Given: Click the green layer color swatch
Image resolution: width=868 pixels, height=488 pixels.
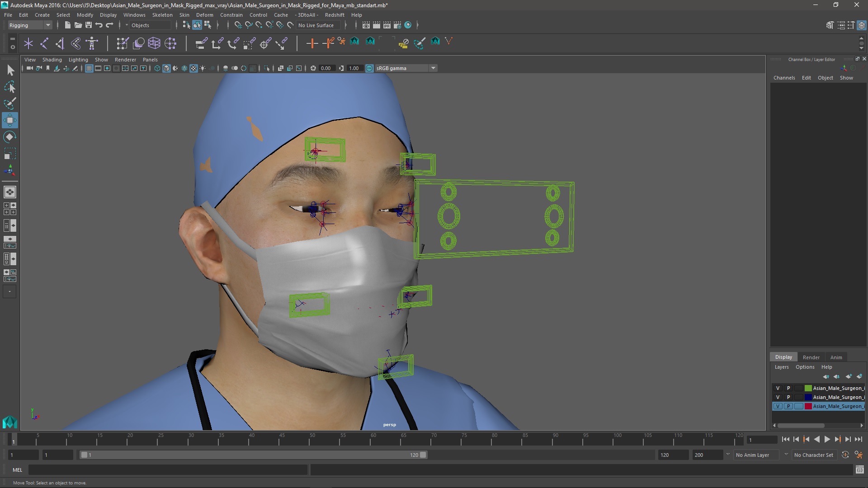Looking at the screenshot, I should coord(808,388).
